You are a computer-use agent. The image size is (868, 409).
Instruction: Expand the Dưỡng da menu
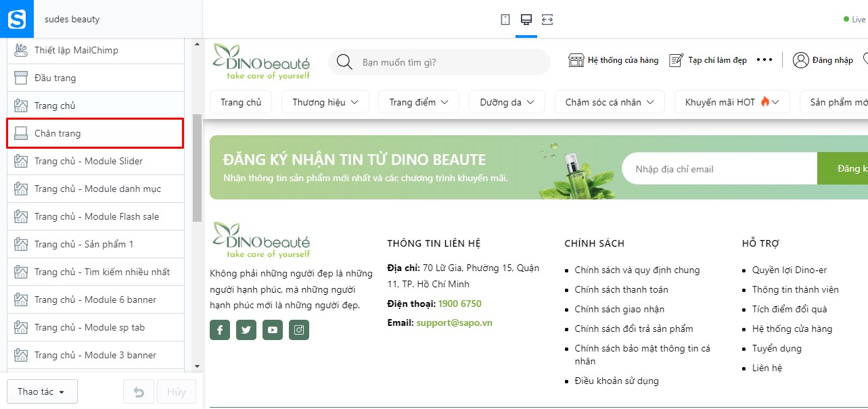pyautogui.click(x=507, y=102)
